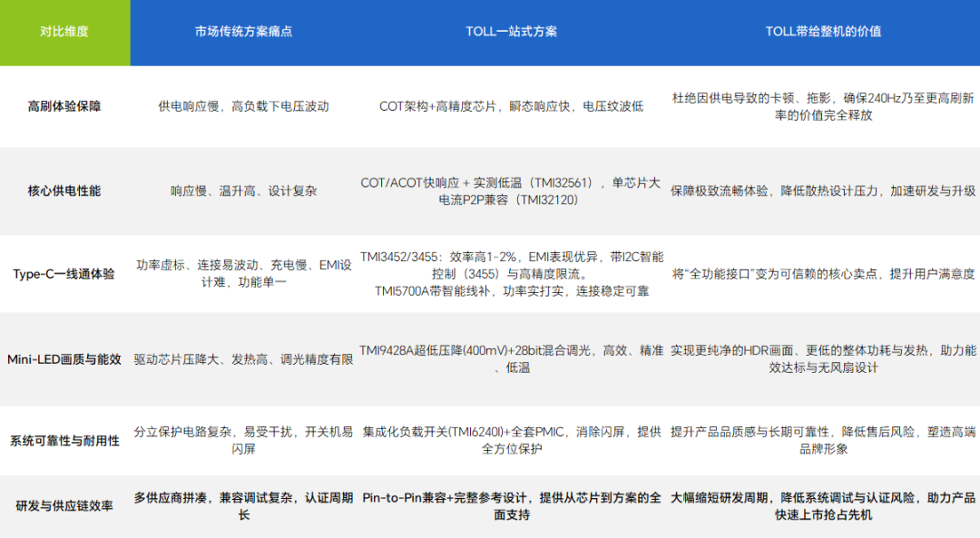The image size is (980, 538).
Task: Select cell starting with 功率虚标、连接易波动
Action: [243, 274]
